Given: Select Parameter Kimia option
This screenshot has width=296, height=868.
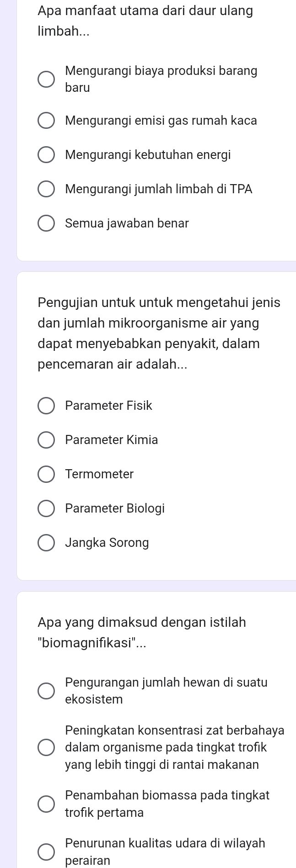Looking at the screenshot, I should click(46, 440).
